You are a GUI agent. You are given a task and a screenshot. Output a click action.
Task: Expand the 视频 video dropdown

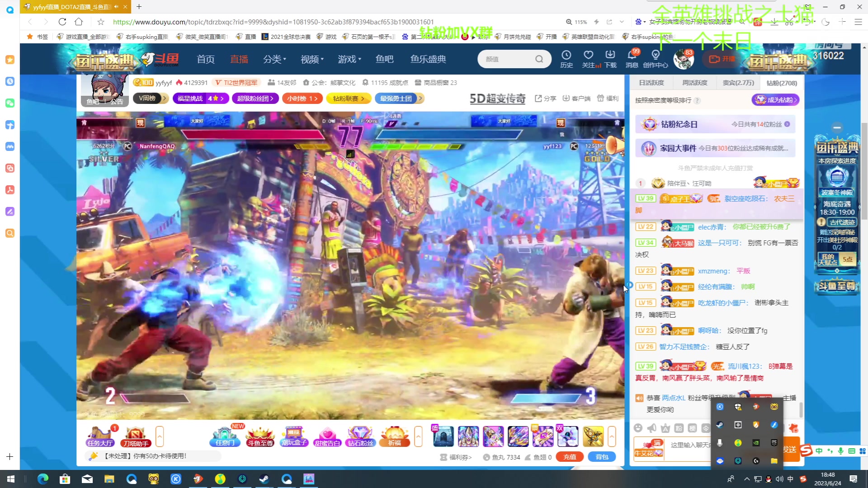(312, 59)
